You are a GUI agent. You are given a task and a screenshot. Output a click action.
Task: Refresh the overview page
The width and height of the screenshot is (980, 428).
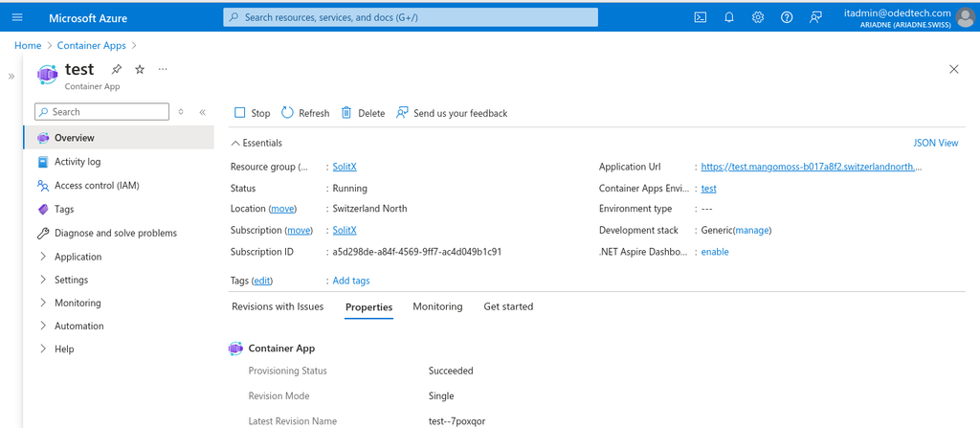[305, 113]
